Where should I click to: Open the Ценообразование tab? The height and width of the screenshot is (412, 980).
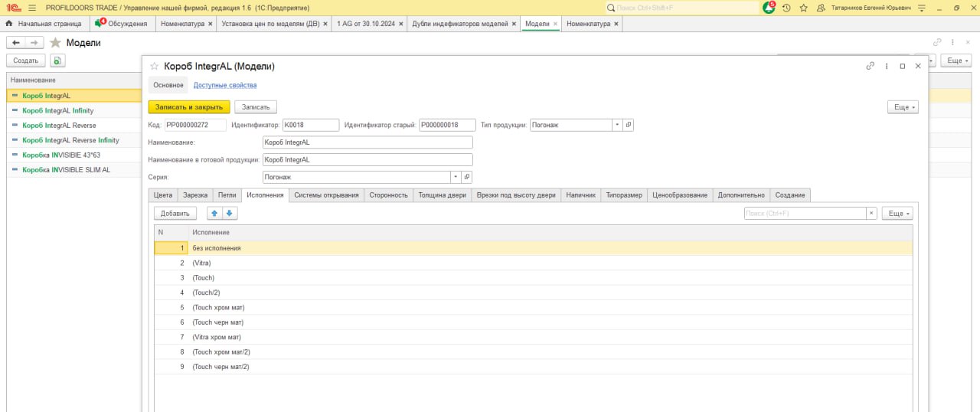679,195
